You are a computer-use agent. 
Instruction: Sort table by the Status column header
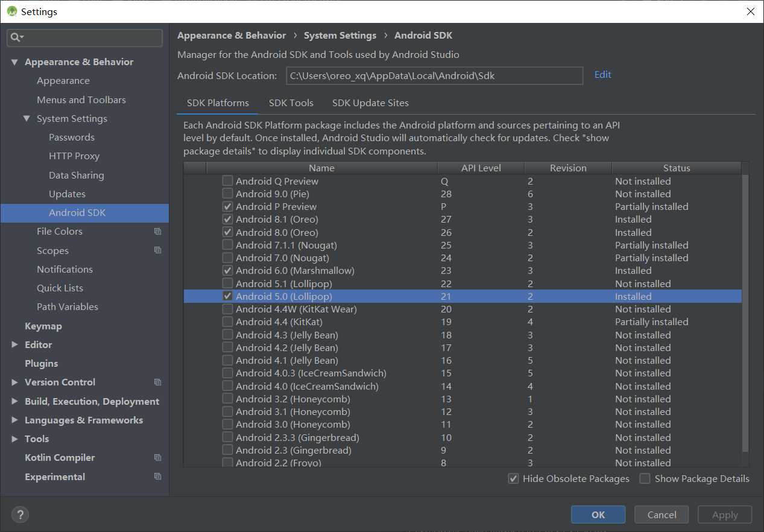(677, 168)
